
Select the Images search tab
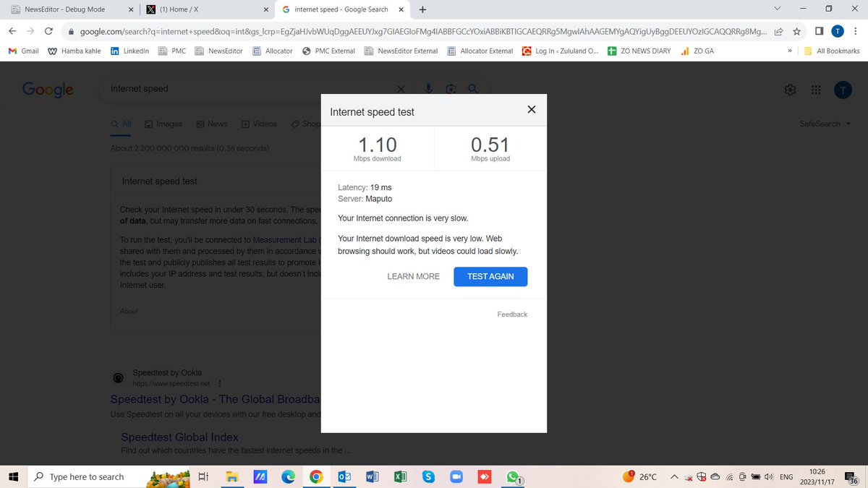163,124
